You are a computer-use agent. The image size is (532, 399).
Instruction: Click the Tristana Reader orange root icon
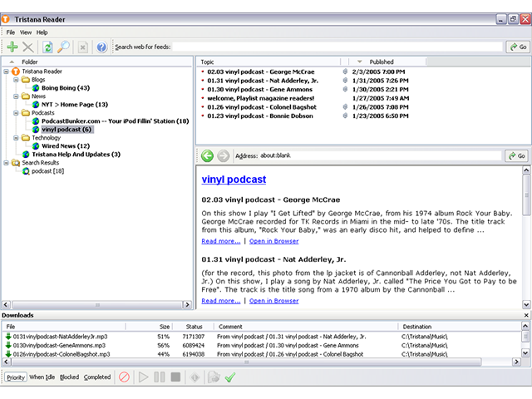[x=16, y=71]
